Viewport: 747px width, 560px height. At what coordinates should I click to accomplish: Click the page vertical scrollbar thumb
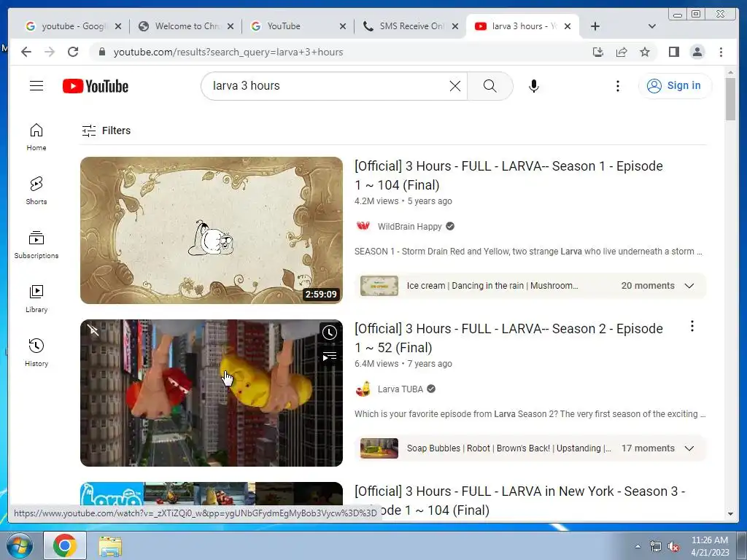(730, 99)
